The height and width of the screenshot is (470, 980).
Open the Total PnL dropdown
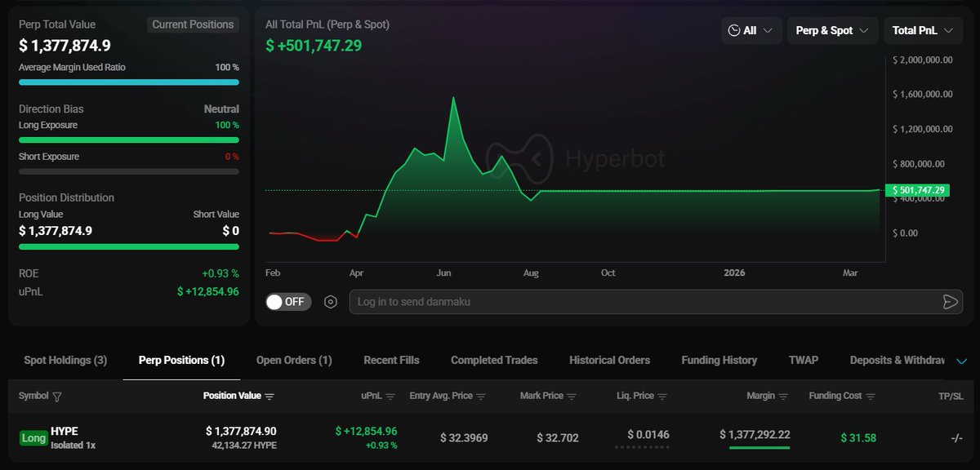point(922,30)
